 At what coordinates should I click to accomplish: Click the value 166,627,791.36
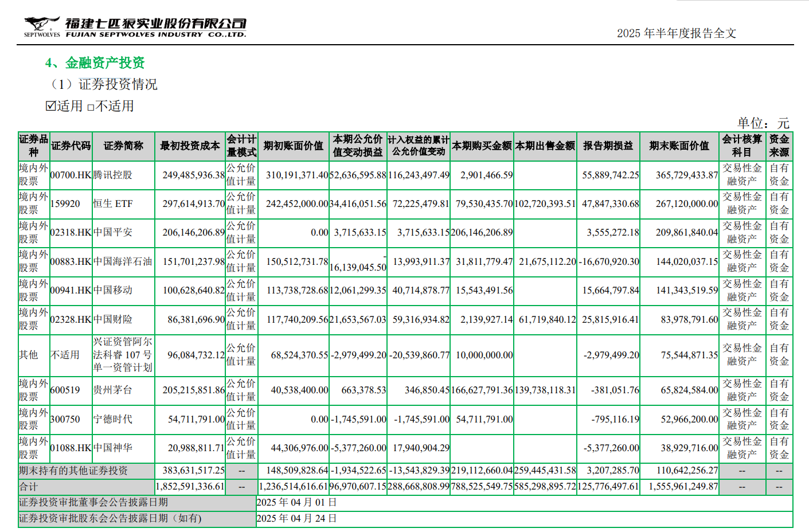tap(482, 390)
